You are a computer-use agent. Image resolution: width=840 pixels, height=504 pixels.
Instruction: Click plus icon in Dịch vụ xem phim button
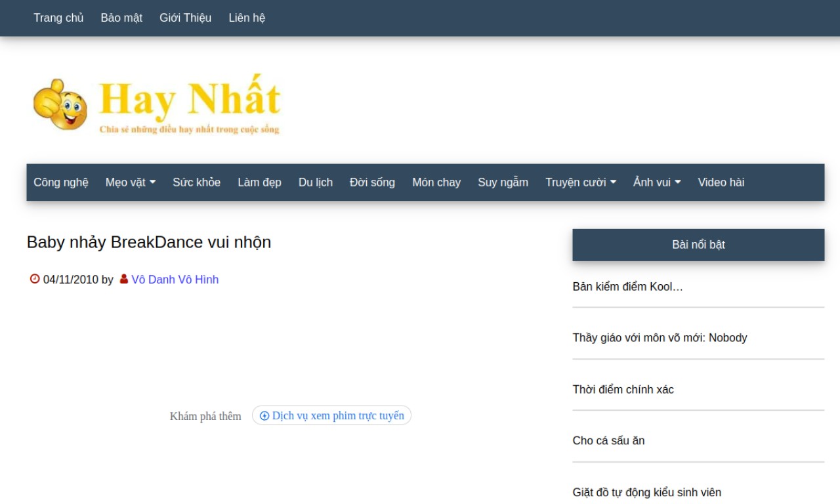click(x=264, y=415)
